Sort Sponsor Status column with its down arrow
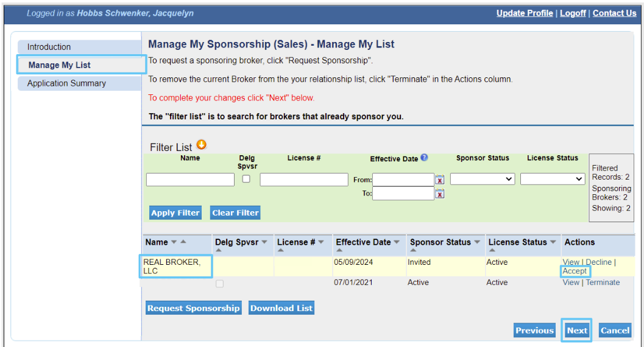The height and width of the screenshot is (347, 644). pyautogui.click(x=477, y=242)
